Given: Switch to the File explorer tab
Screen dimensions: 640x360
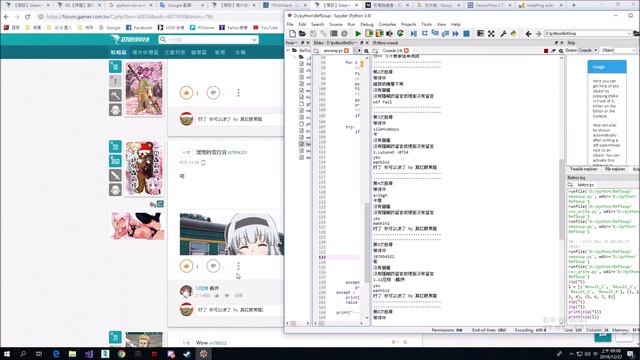Looking at the screenshot, I should 615,169.
